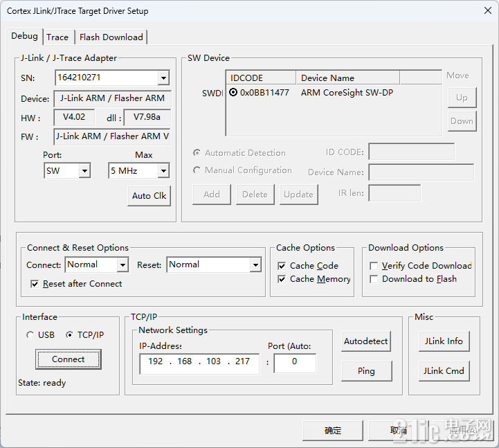The width and height of the screenshot is (499, 448).
Task: Click the Update device button
Action: [x=298, y=195]
